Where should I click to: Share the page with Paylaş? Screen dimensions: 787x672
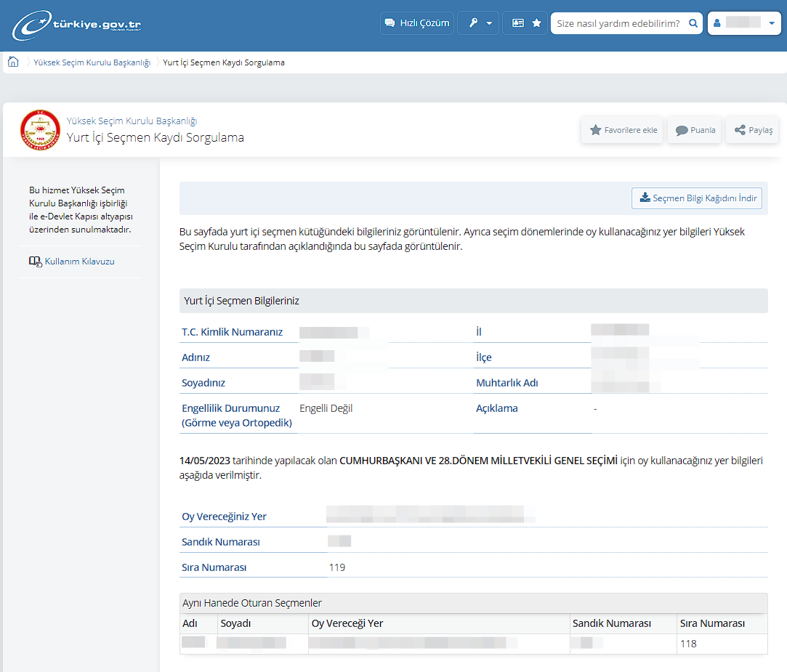coord(753,130)
